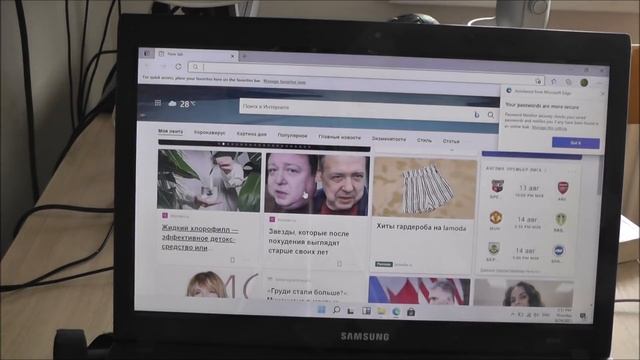Open the 13 авг Premier League match
Viewport: 640px width, 360px height.
click(x=529, y=191)
